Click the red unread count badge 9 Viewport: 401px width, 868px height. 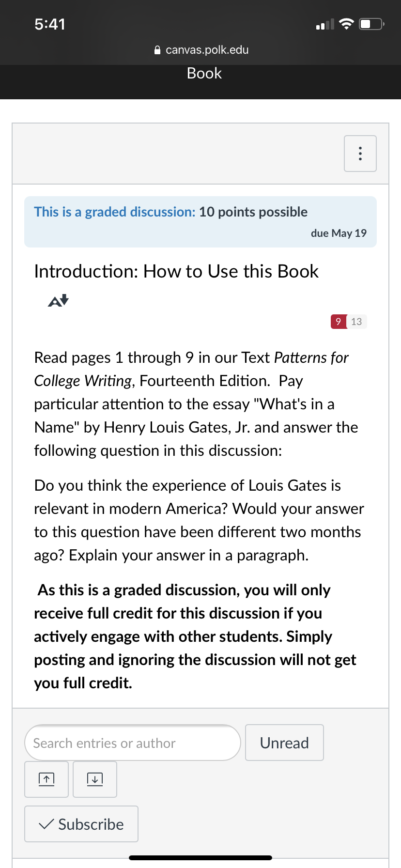coord(339,322)
